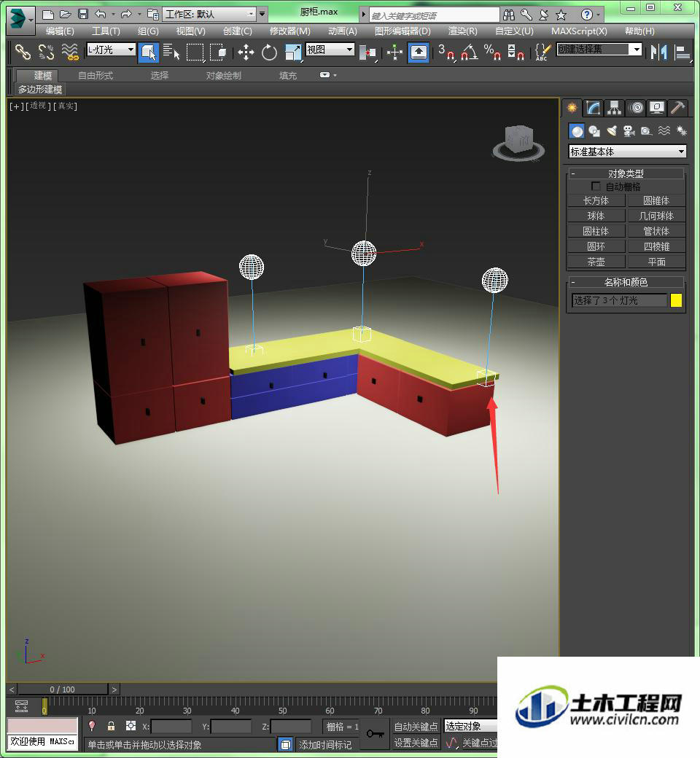Open the 标准基本体 category dropdown
Viewport: 700px width, 758px height.
(x=627, y=152)
